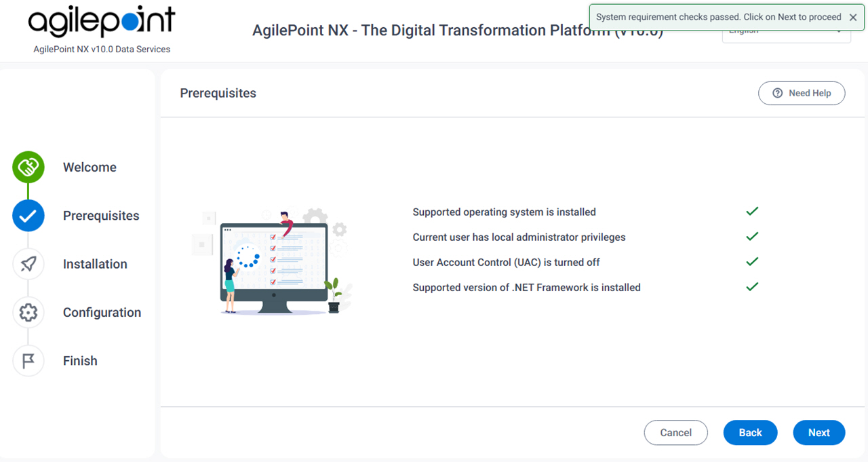Select the Finish step label

tap(80, 361)
